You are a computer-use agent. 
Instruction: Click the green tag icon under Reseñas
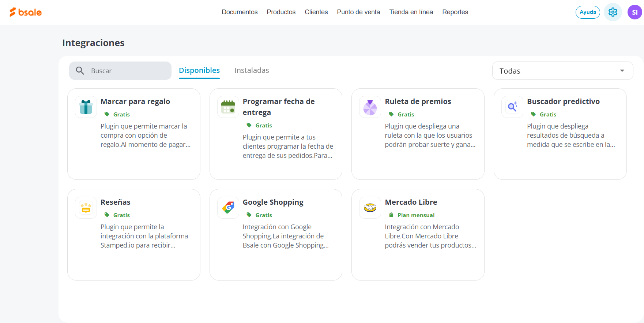point(107,215)
